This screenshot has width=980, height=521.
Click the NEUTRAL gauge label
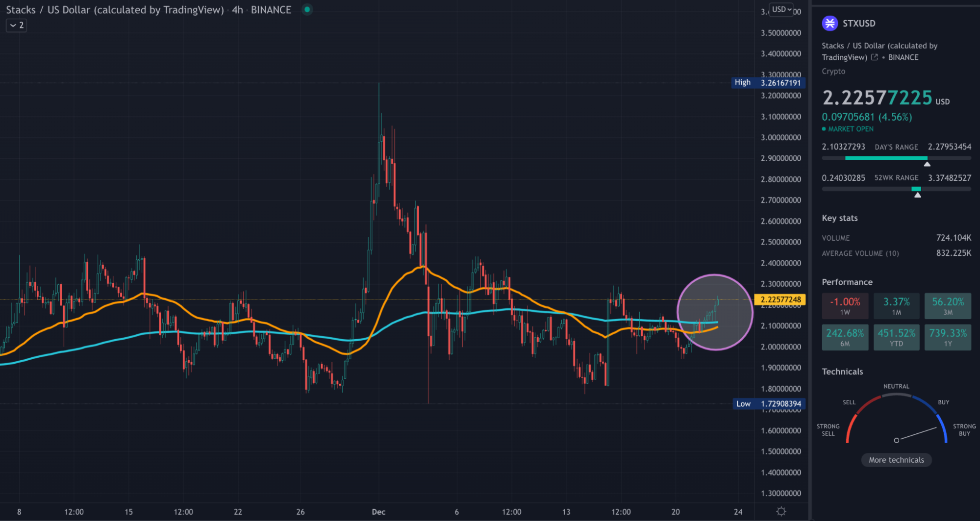point(896,386)
